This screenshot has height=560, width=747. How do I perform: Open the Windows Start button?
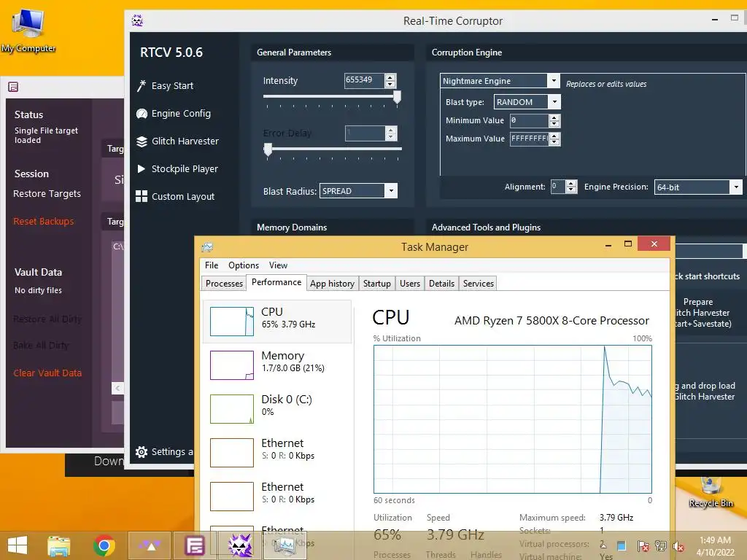pos(18,545)
